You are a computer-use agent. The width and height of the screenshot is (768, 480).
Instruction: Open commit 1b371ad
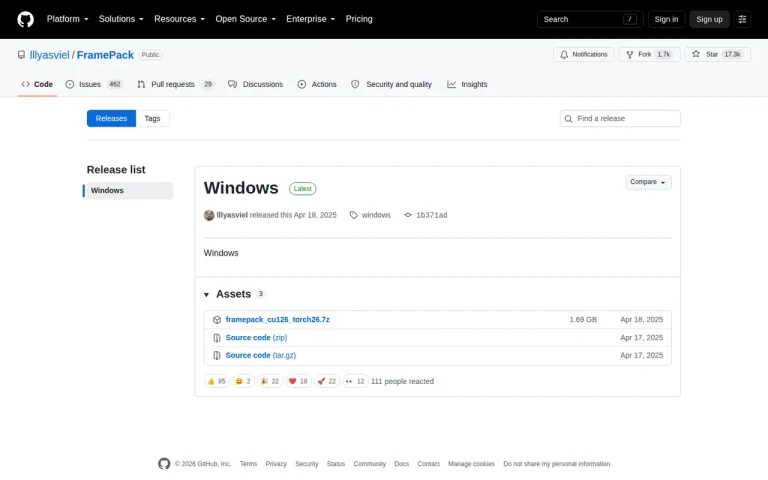tap(432, 215)
